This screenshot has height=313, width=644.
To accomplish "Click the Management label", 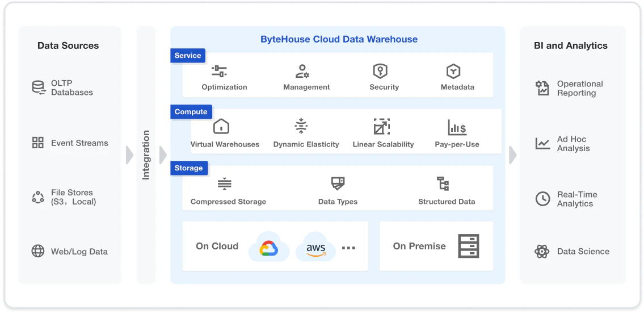I will 306,87.
